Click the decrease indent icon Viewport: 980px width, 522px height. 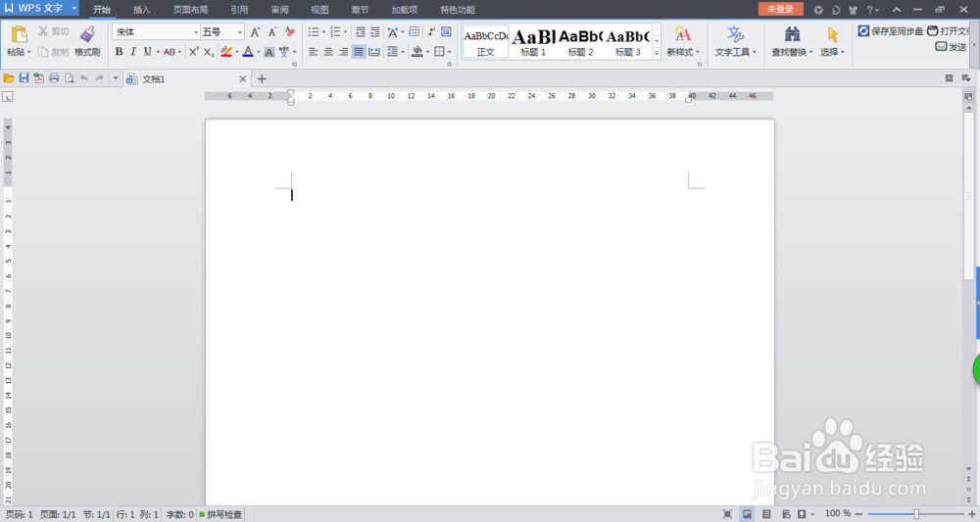(361, 32)
